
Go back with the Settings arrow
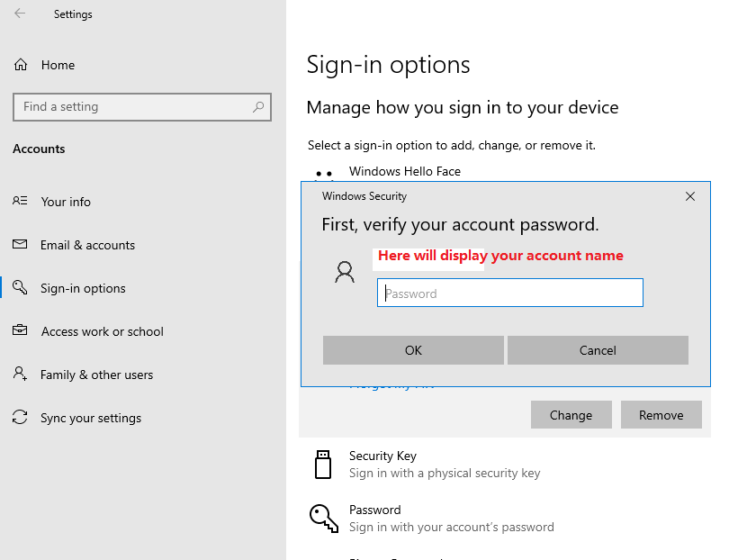(x=20, y=14)
